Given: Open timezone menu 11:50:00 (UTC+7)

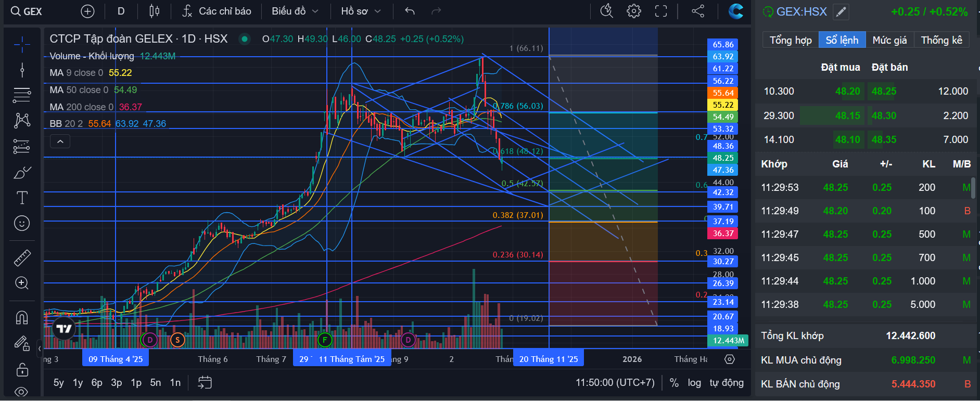Looking at the screenshot, I should pyautogui.click(x=615, y=383).
